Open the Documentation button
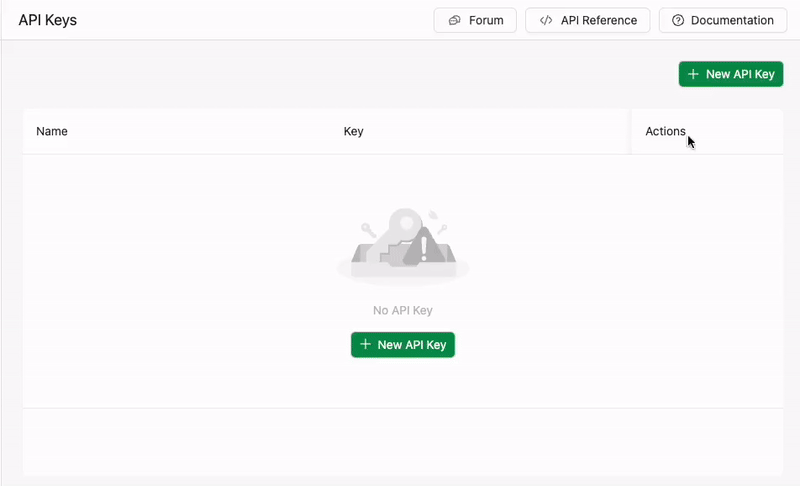 coord(723,20)
